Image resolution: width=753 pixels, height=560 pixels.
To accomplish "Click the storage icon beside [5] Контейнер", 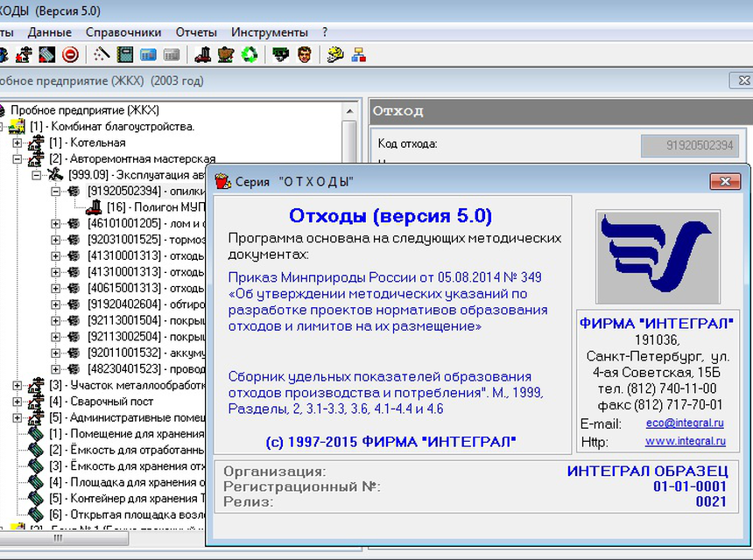I will [37, 499].
